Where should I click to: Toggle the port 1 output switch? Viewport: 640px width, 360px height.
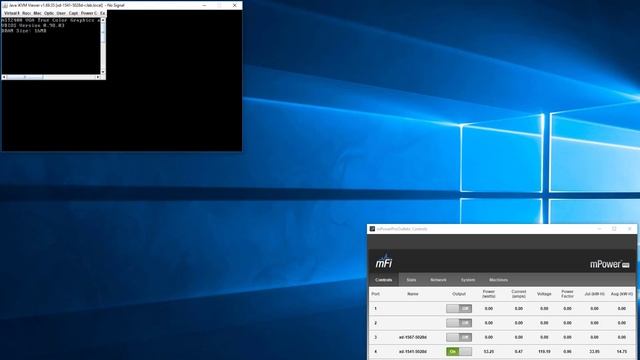pyautogui.click(x=459, y=309)
